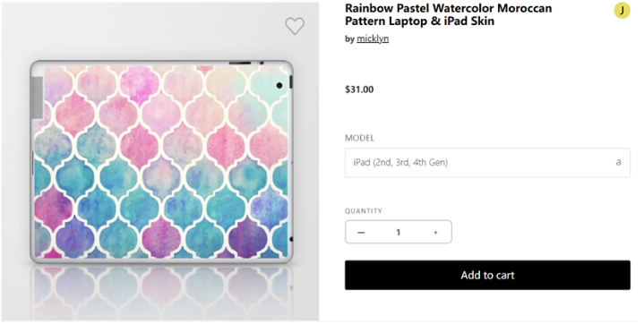Click the Rainbow Pastel Watercolor product title

pyautogui.click(x=449, y=14)
